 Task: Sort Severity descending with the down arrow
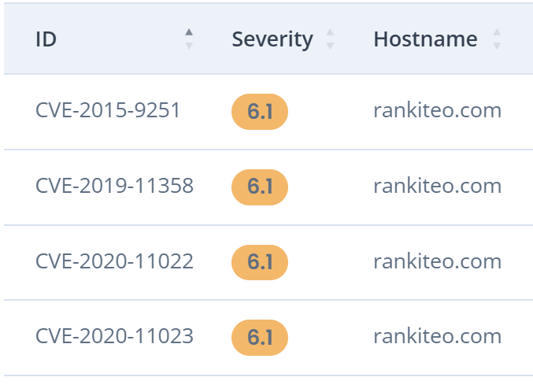coord(330,46)
